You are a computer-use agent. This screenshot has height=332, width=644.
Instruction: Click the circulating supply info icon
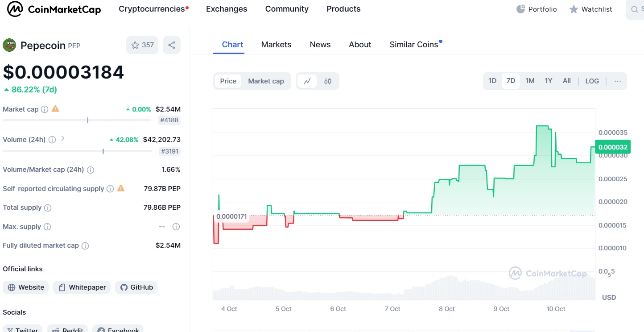[110, 189]
